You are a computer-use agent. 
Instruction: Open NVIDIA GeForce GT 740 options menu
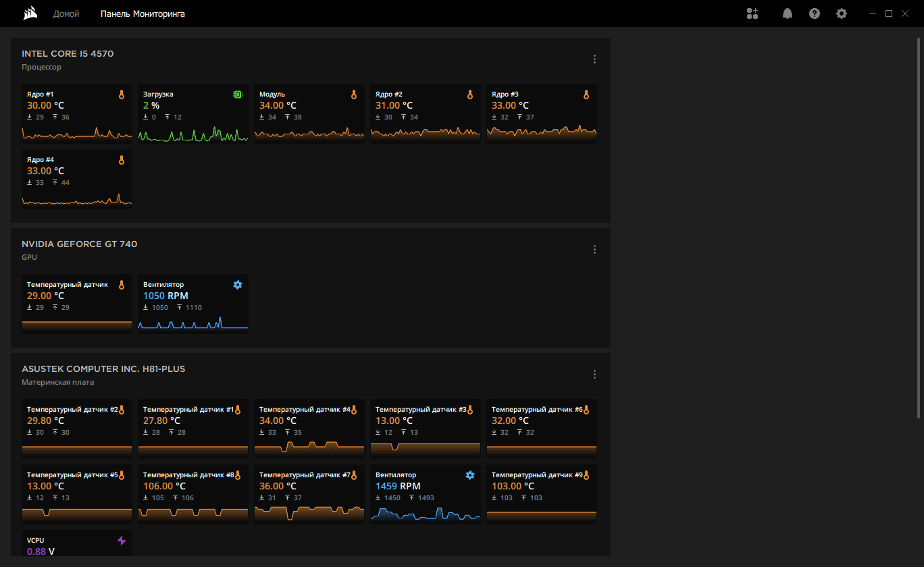(x=594, y=249)
